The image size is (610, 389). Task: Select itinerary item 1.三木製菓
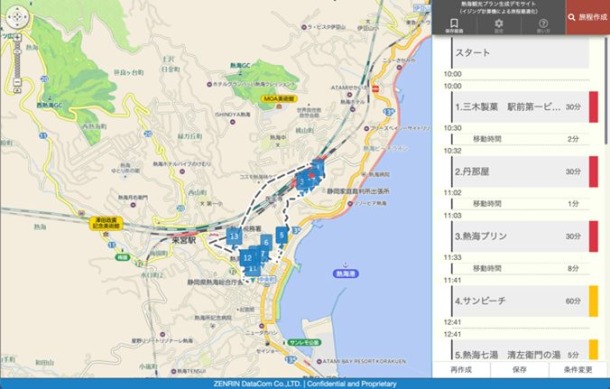521,107
